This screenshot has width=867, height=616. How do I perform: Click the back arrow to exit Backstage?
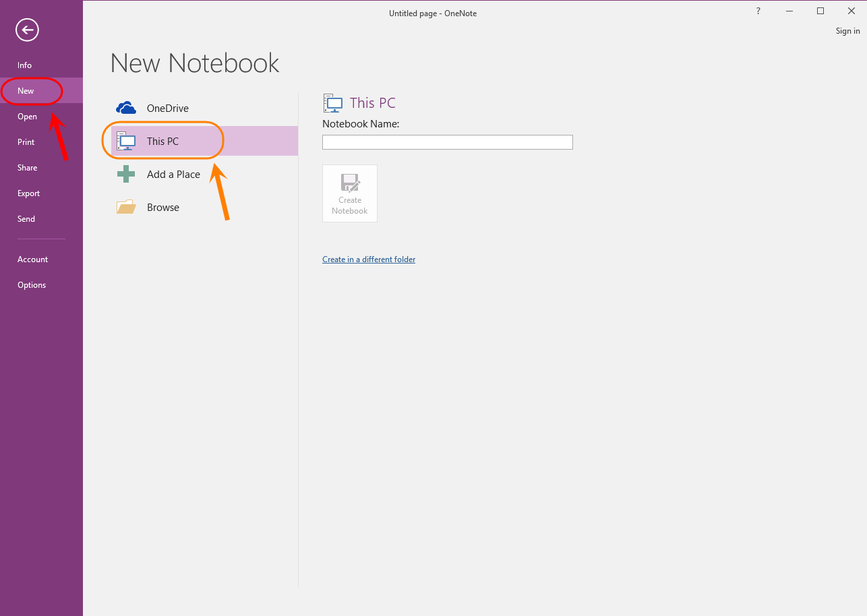click(28, 29)
